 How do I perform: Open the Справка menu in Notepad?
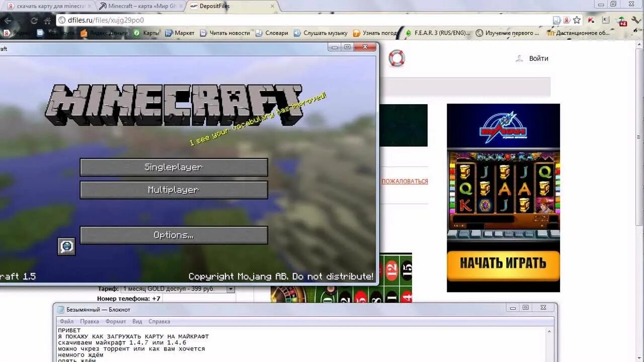pos(159,321)
